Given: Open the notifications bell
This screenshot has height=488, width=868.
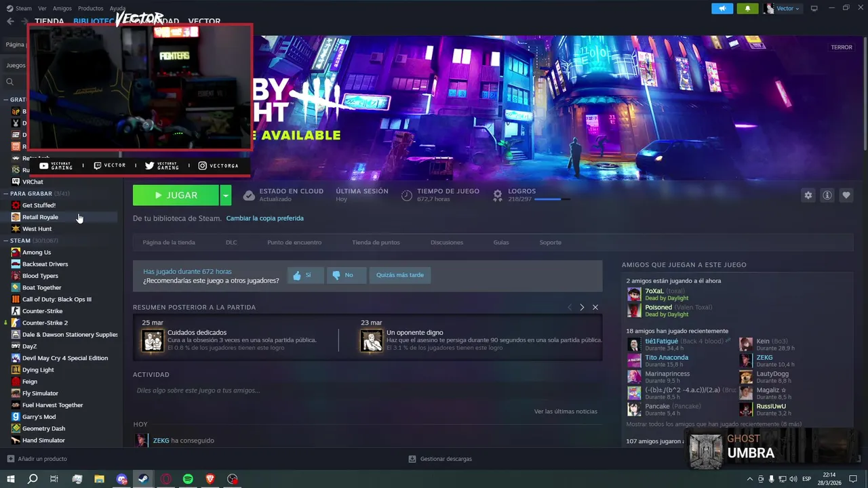Looking at the screenshot, I should point(747,8).
